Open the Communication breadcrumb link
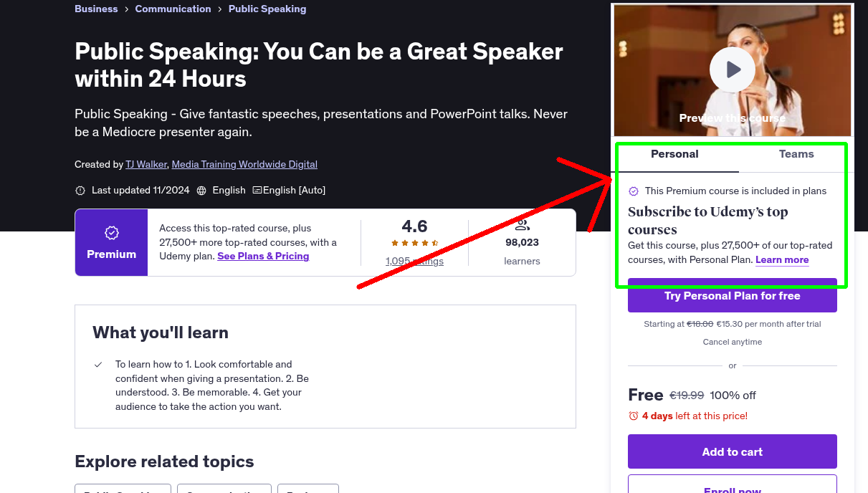868x493 pixels. [x=173, y=9]
